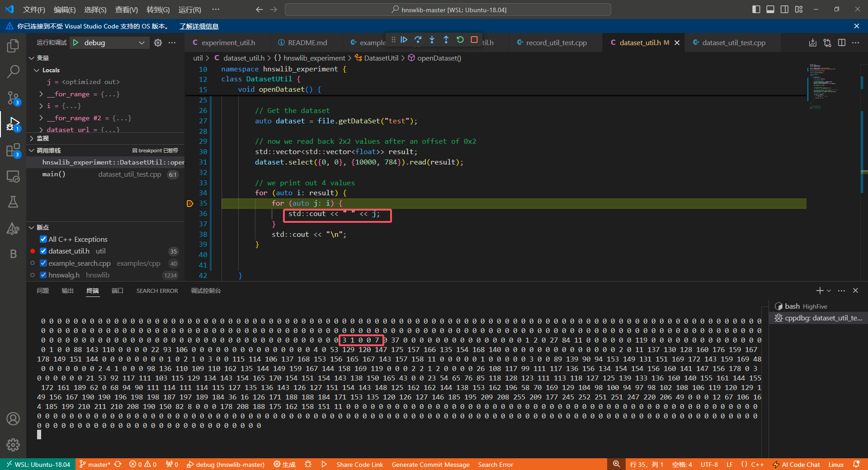The height and width of the screenshot is (470, 868).
Task: Toggle the example_search.cpp breakpoint checkbox
Action: point(43,263)
